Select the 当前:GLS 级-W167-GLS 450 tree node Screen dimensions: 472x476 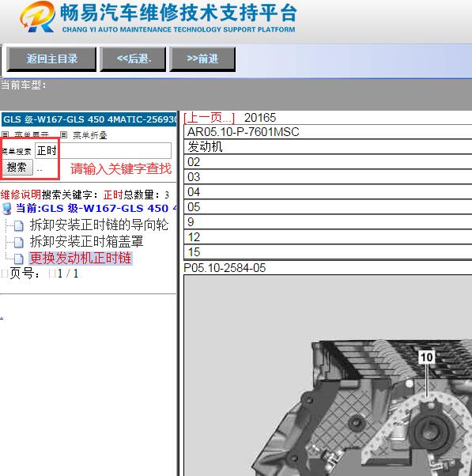point(96,208)
